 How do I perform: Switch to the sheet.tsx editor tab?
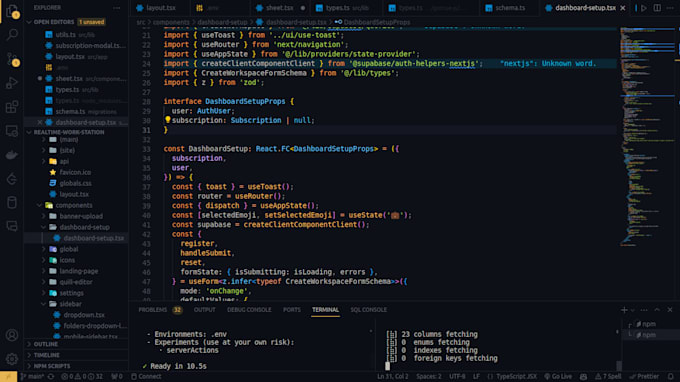(280, 8)
